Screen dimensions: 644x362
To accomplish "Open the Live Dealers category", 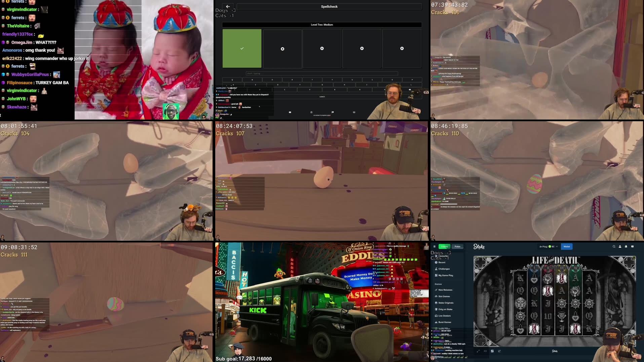I will coord(445,316).
